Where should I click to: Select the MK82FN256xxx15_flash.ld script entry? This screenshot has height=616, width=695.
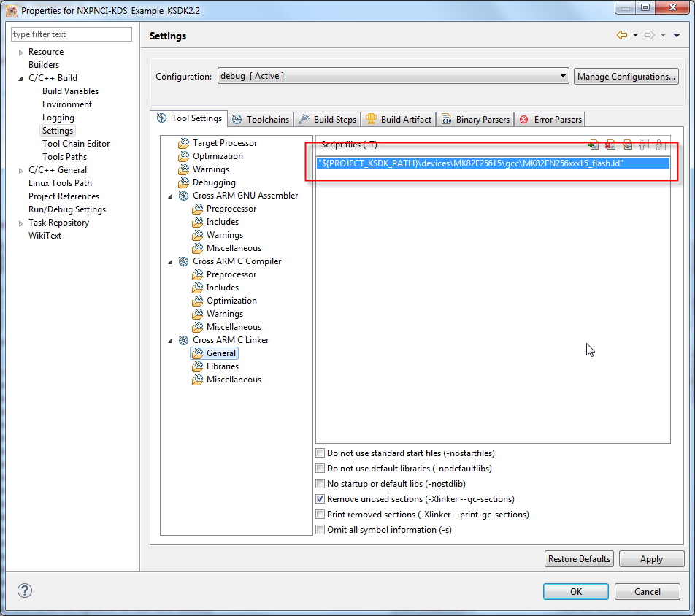click(x=493, y=163)
